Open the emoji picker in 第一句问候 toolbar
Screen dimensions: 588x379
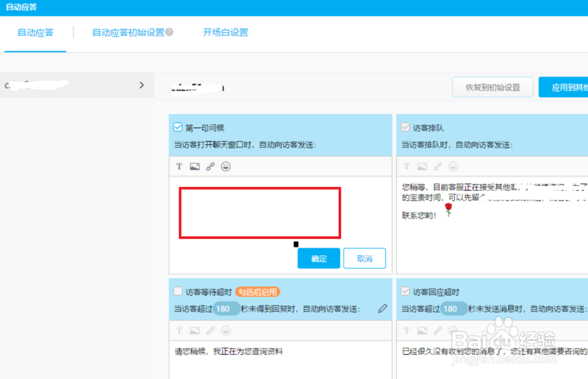tap(226, 166)
